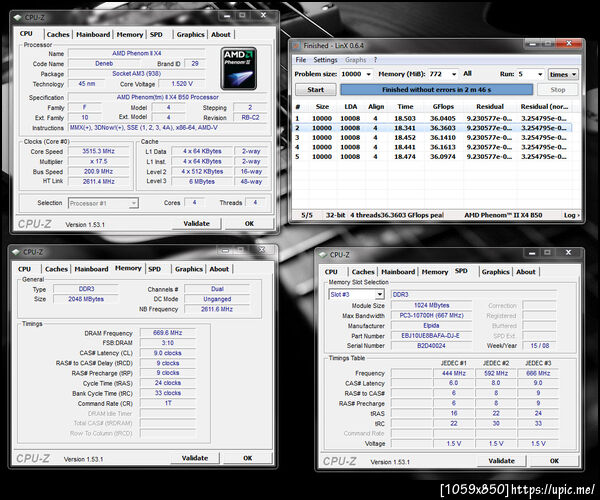Click Validate in Memory tab window
This screenshot has width=600, height=500.
pos(195,458)
